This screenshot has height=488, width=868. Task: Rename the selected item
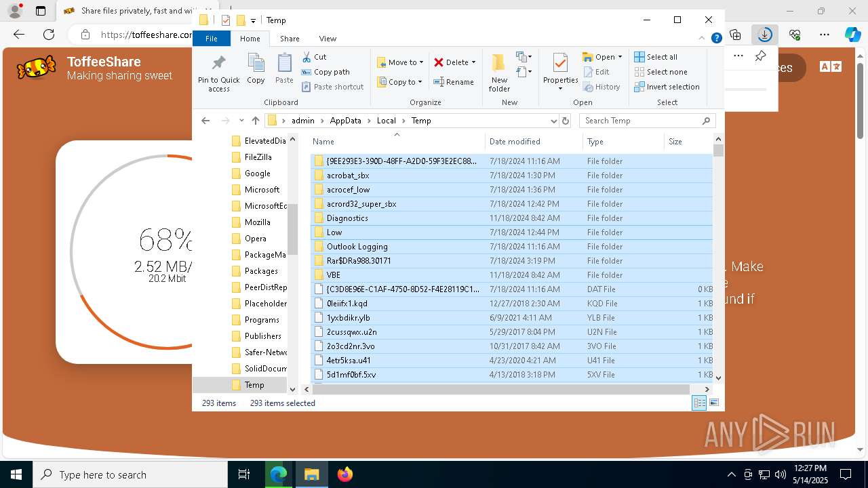454,82
